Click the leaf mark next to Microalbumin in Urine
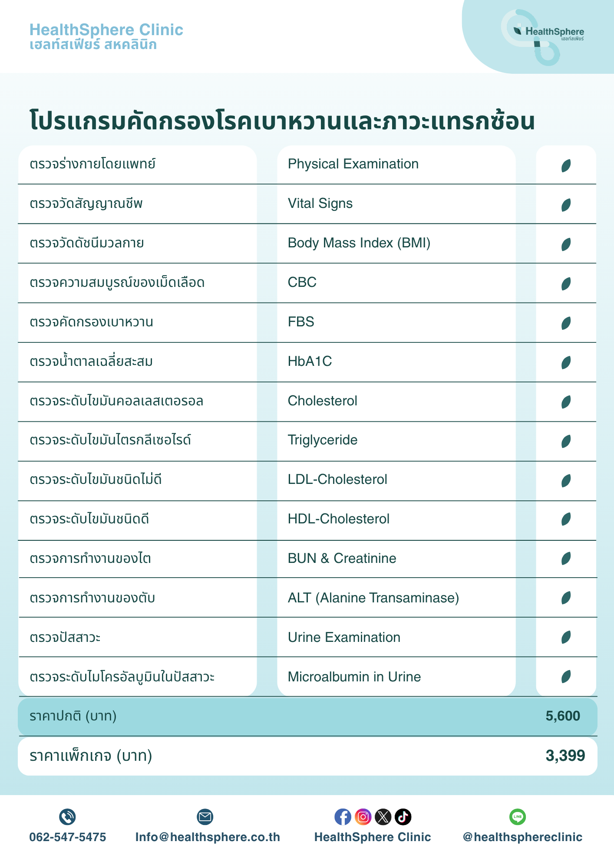Screen dimensions: 614x868 [566, 676]
